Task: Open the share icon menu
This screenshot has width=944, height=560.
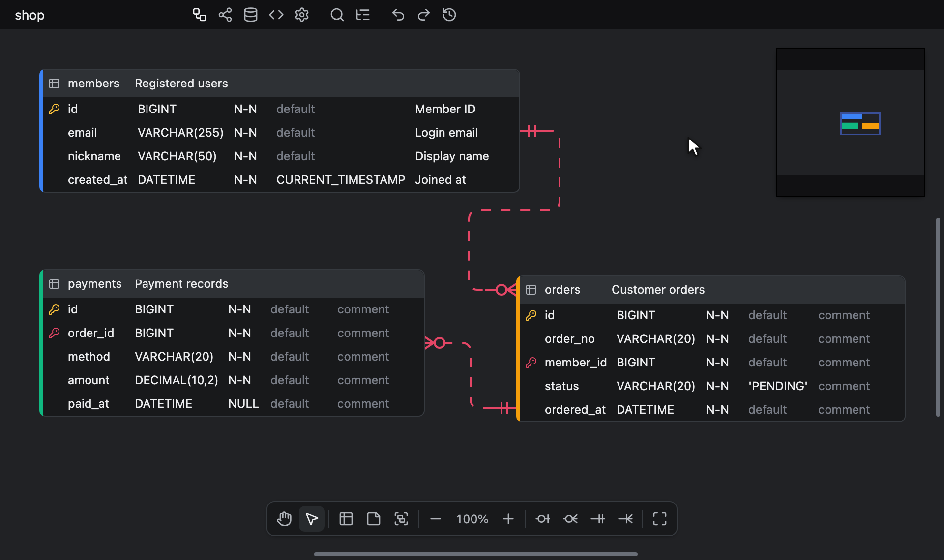Action: (225, 15)
